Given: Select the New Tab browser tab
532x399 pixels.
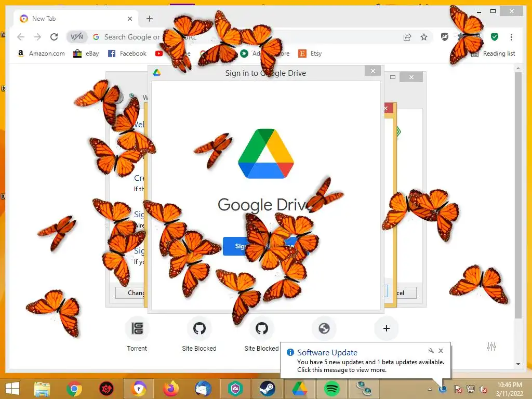Looking at the screenshot, I should click(76, 19).
